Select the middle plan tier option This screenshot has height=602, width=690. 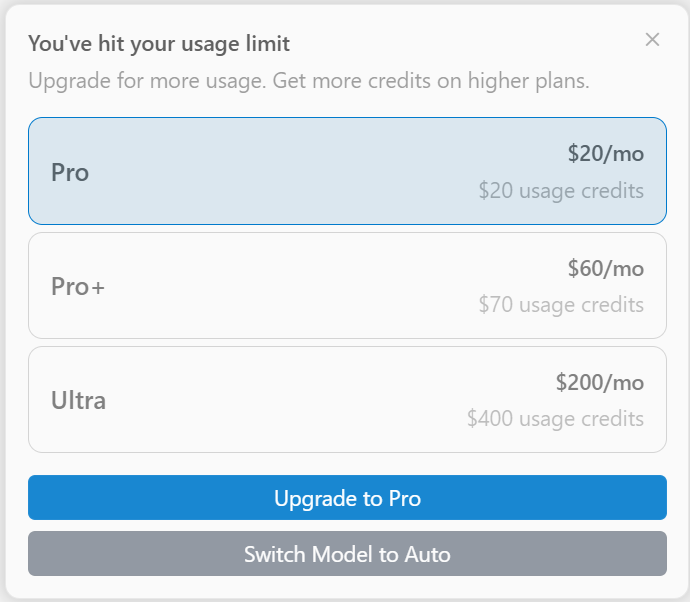coord(347,286)
